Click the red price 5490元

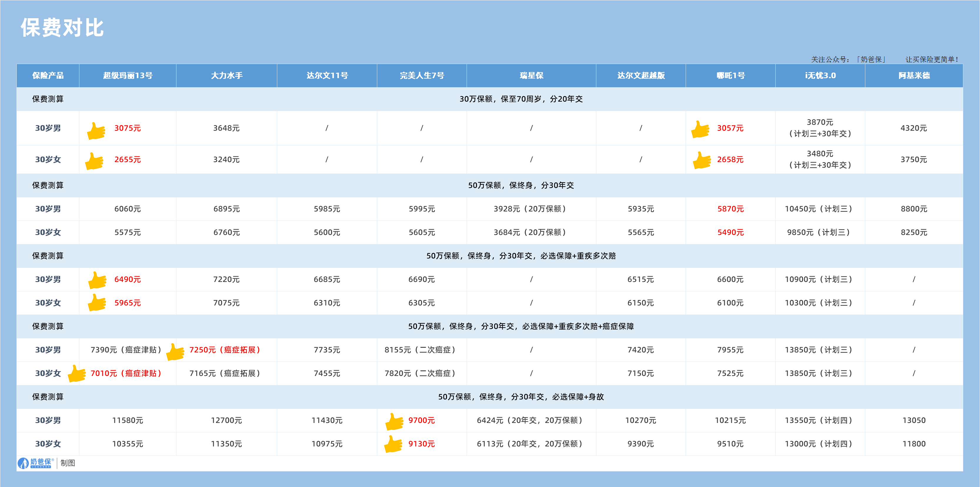pyautogui.click(x=730, y=232)
